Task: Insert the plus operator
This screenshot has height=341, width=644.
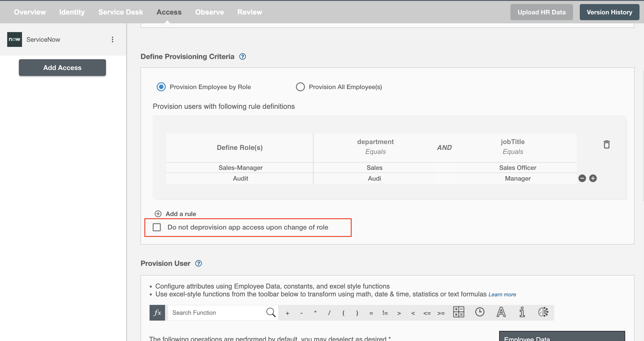Action: (287, 313)
